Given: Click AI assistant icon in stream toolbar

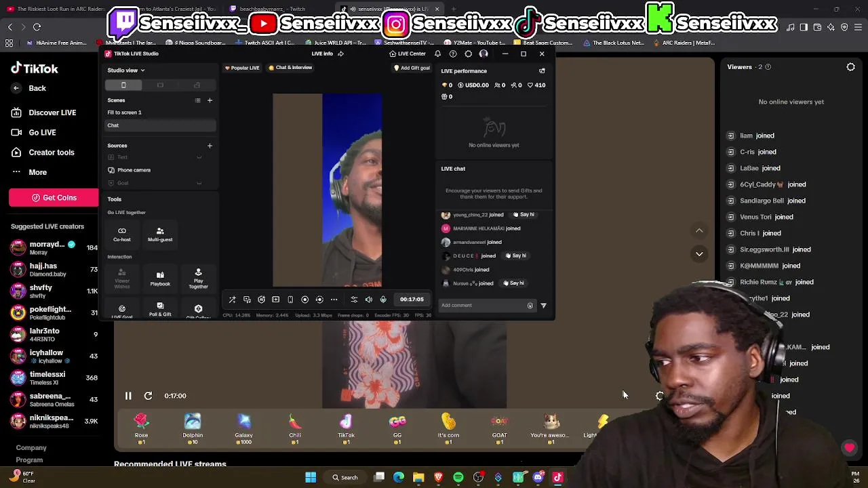Looking at the screenshot, I should tap(261, 300).
